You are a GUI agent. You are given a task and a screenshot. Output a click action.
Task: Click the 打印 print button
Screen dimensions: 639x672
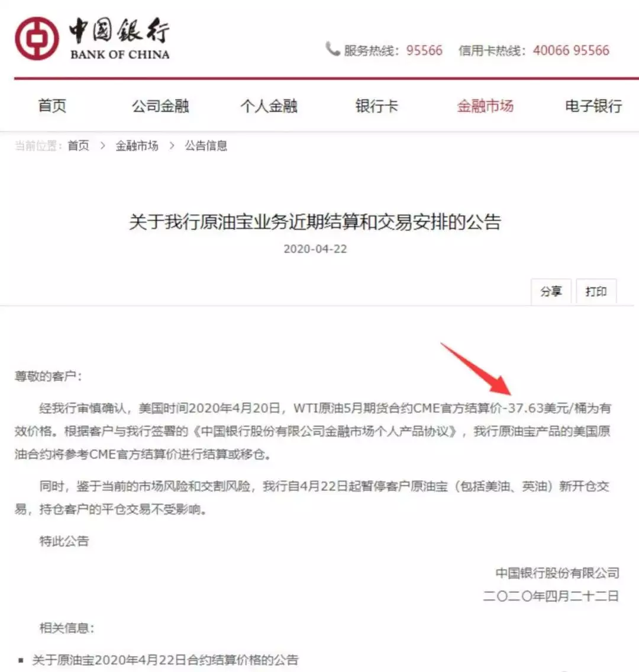point(596,291)
